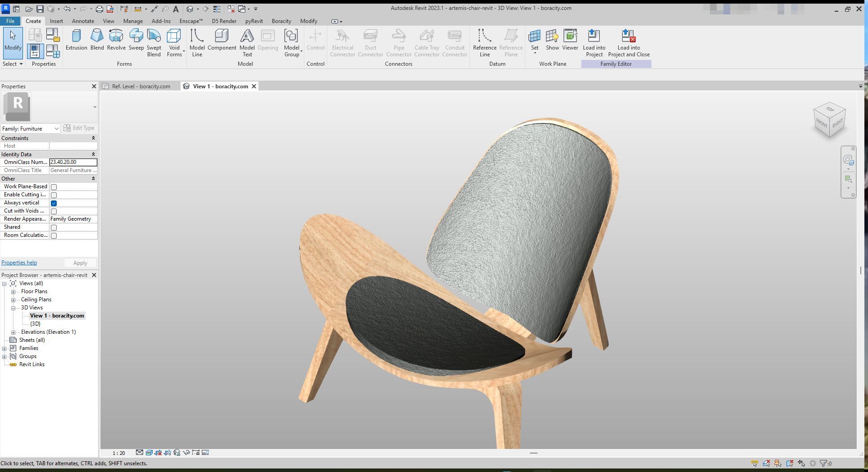Image resolution: width=868 pixels, height=472 pixels.
Task: Switch to the Annotate tab
Action: pyautogui.click(x=83, y=21)
